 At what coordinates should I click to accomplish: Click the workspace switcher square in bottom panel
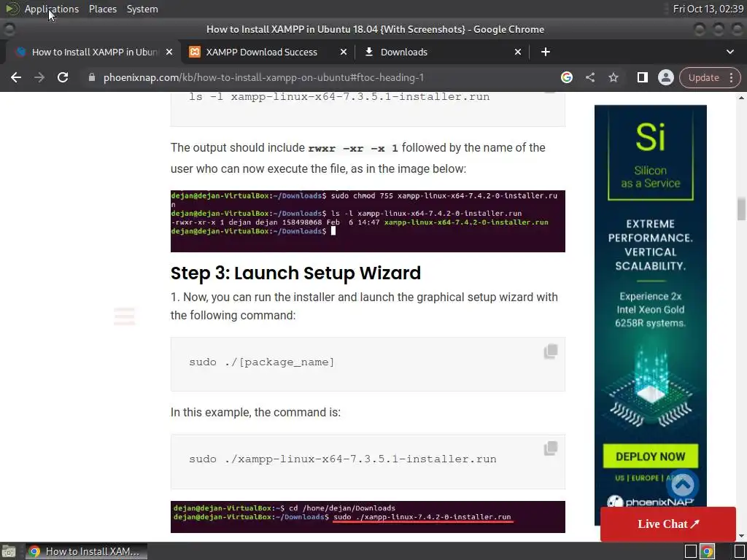coord(690,551)
